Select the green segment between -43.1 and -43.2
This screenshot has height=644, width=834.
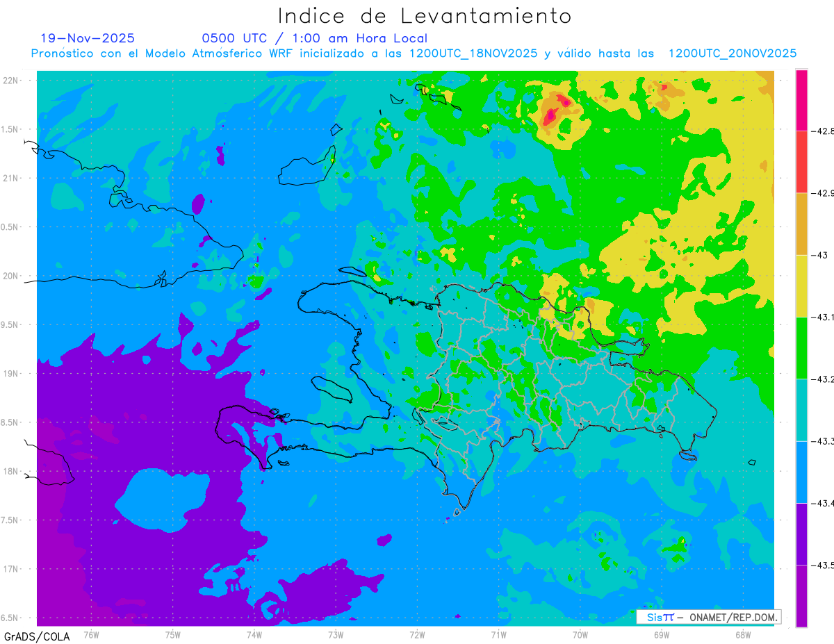(801, 348)
